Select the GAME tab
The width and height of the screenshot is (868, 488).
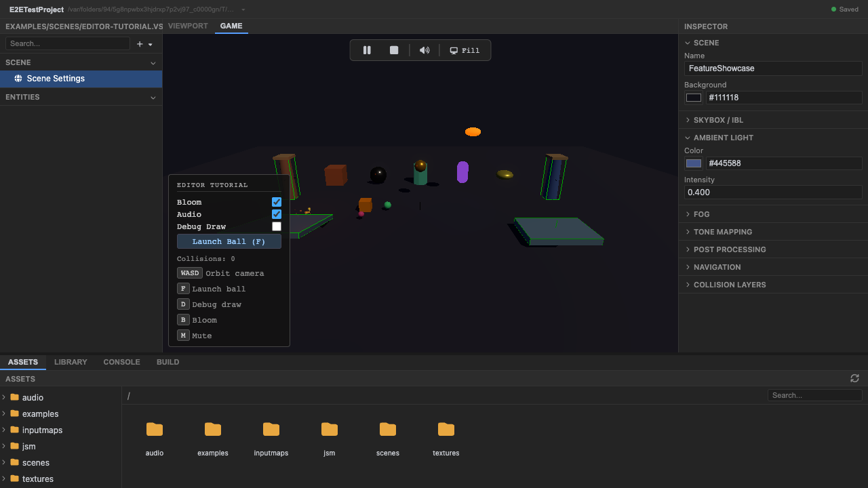[x=231, y=26]
